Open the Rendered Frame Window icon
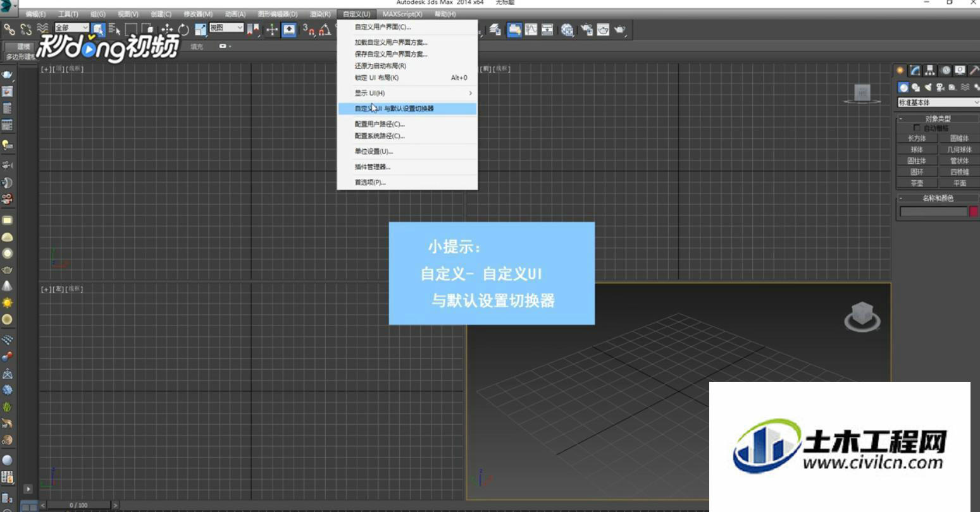This screenshot has width=980, height=512. pyautogui.click(x=603, y=29)
